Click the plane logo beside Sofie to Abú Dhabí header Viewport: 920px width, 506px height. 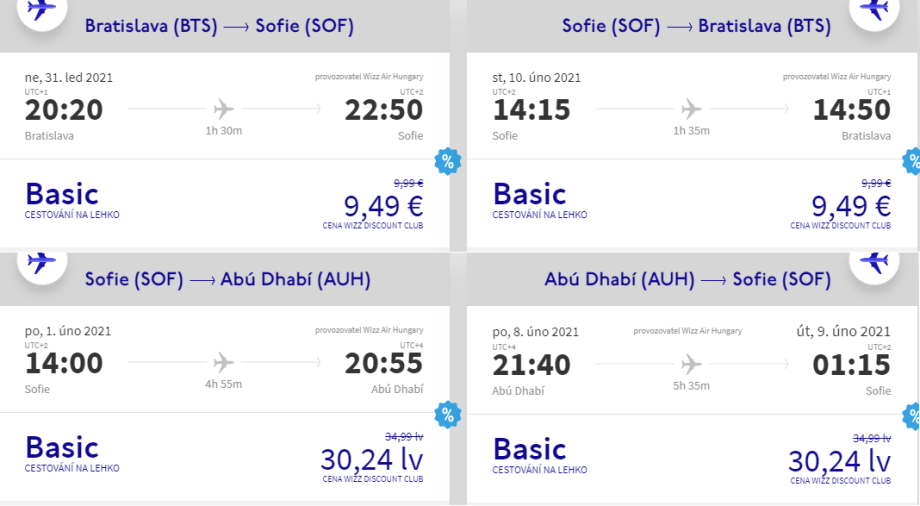(x=41, y=263)
